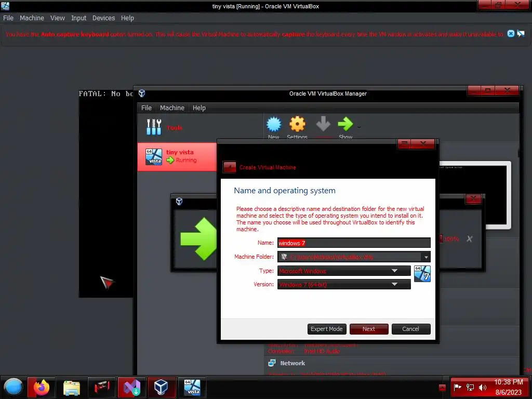Open the Devices menu of the VM window
Screen dimensions: 532x399
(x=103, y=18)
